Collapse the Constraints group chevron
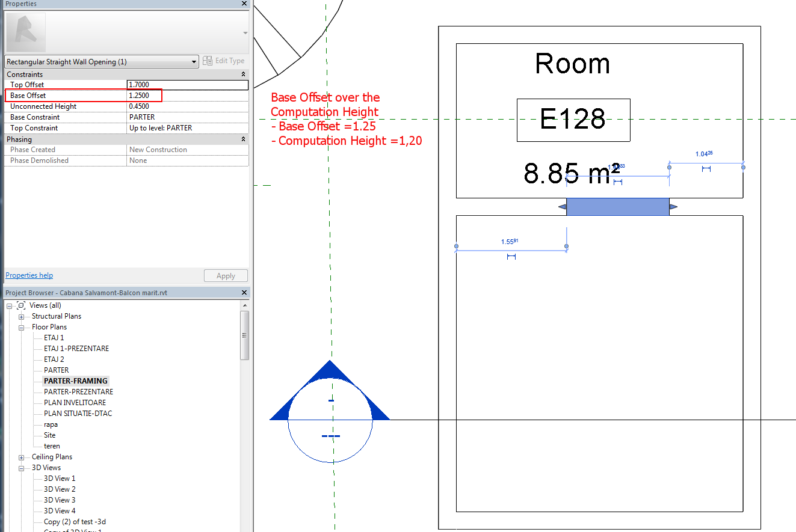This screenshot has height=532, width=796. tap(244, 74)
